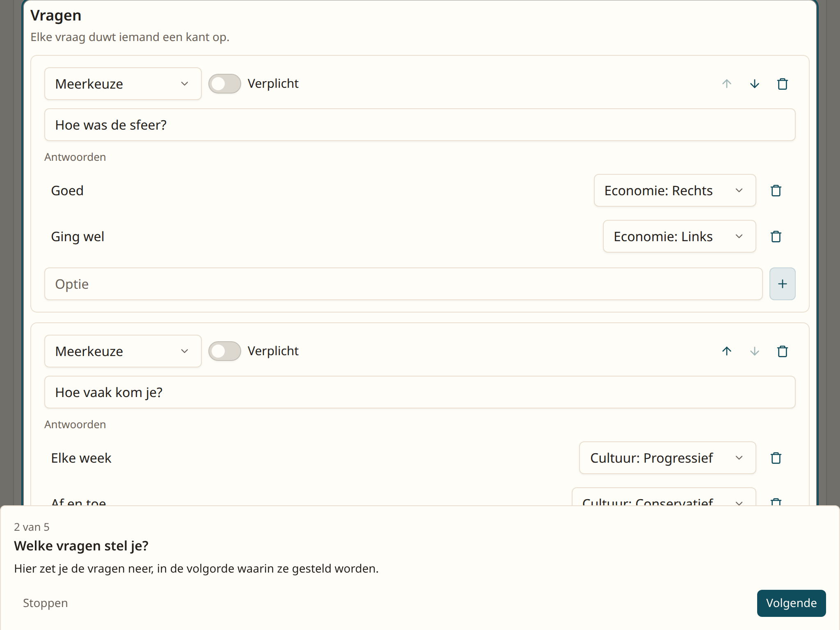The image size is (840, 630).
Task: Click the '2 van 5' step indicator
Action: point(32,527)
